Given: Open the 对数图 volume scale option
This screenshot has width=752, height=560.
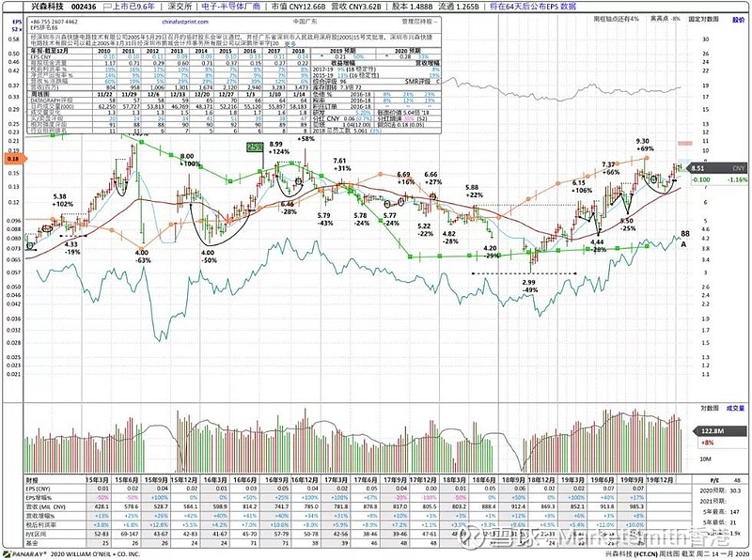Looking at the screenshot, I should pos(710,408).
